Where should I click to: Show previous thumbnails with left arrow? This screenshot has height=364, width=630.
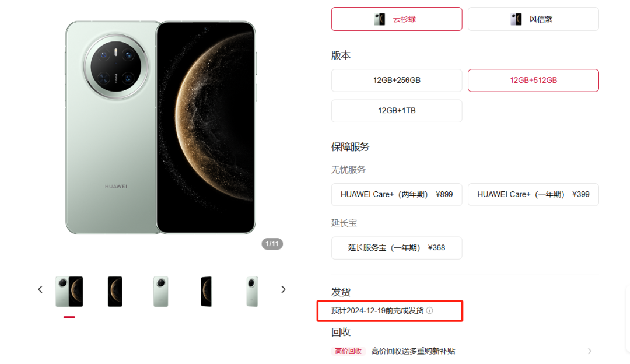(40, 289)
